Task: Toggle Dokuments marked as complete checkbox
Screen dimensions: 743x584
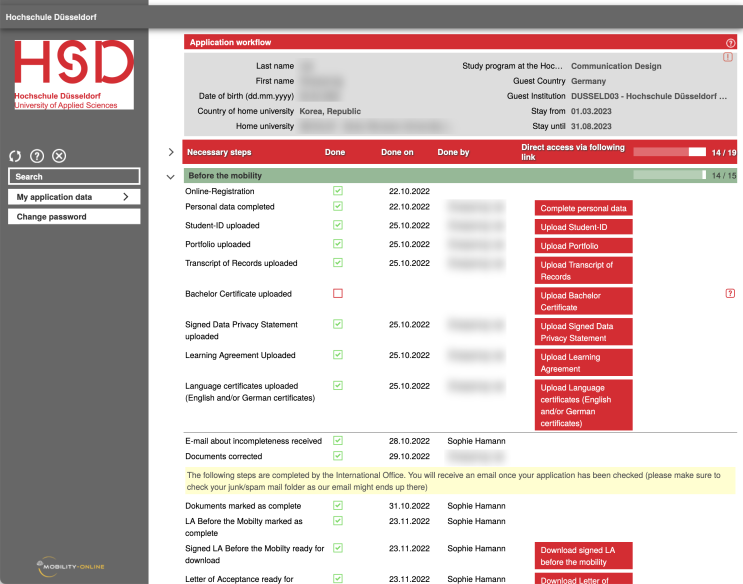Action: (x=338, y=505)
